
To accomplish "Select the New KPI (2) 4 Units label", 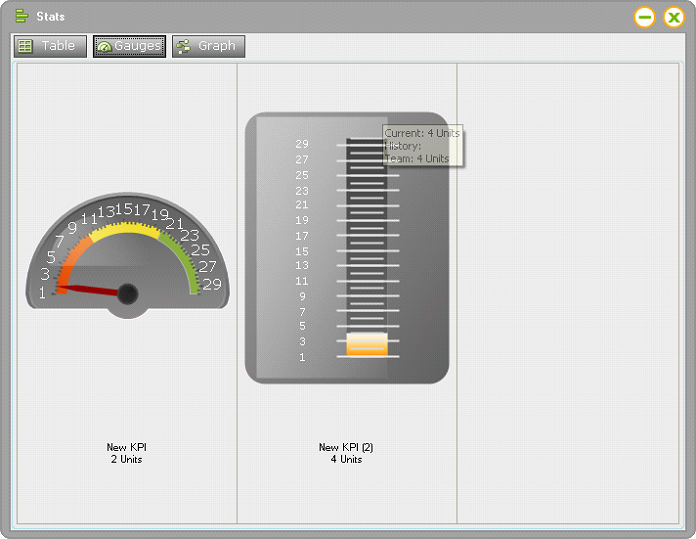I will [x=346, y=454].
